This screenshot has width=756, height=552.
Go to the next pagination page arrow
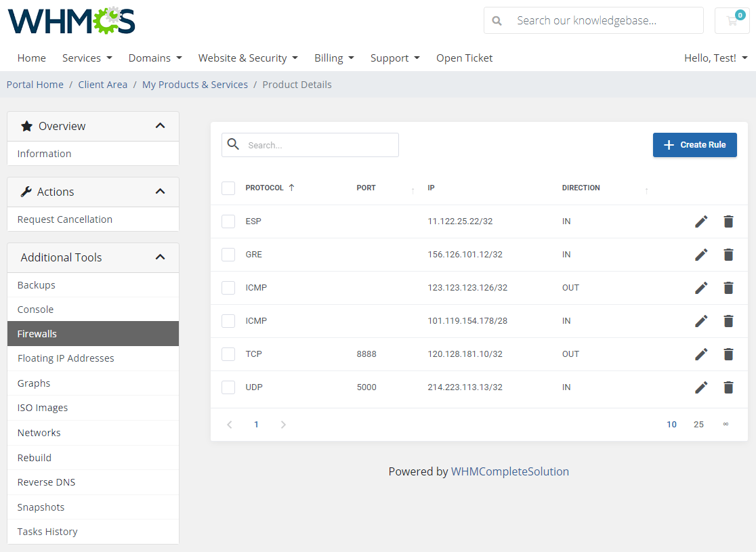tap(282, 425)
